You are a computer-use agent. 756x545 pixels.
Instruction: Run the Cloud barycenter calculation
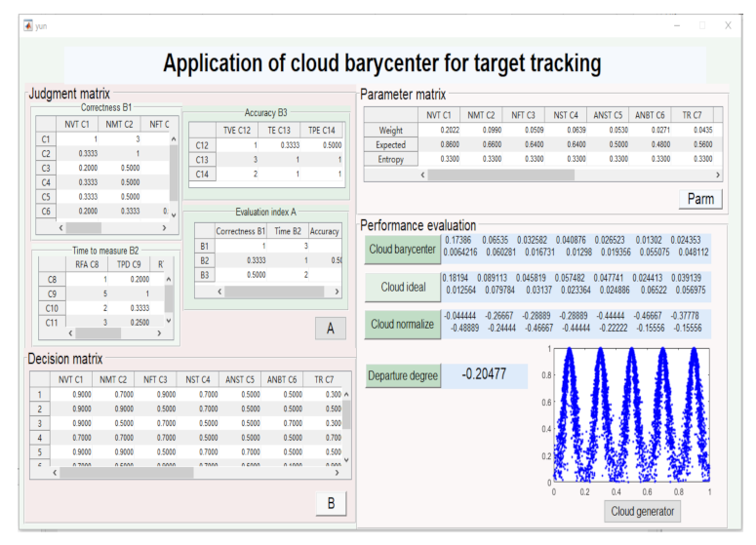click(401, 249)
